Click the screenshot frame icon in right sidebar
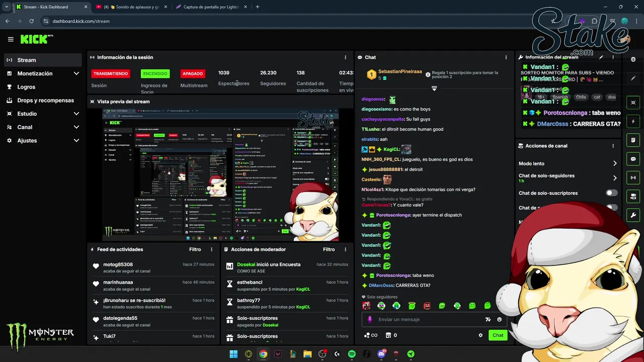 633,103
